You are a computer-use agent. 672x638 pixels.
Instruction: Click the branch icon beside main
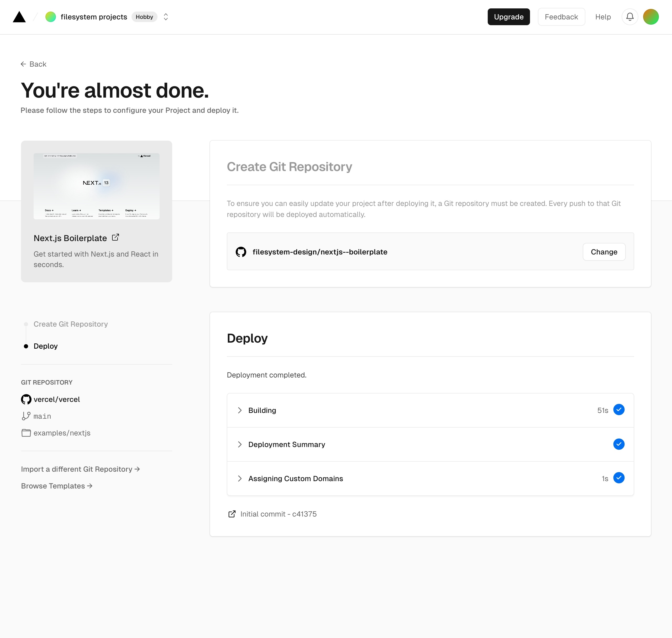coord(26,416)
